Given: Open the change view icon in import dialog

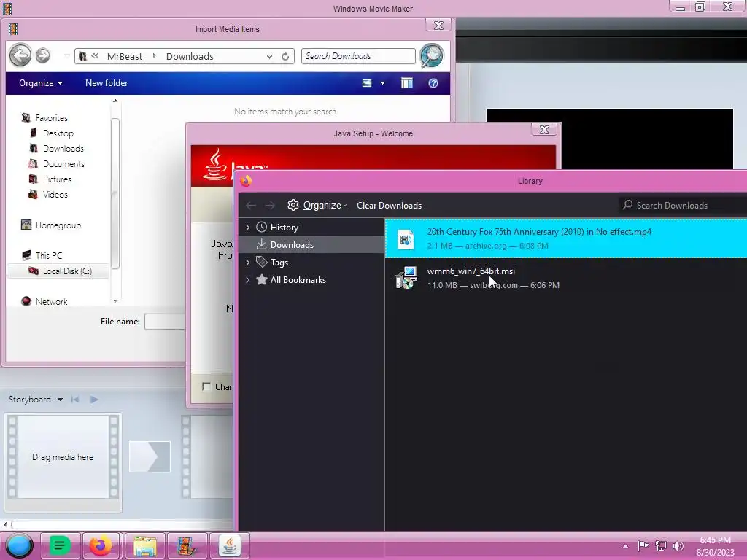Looking at the screenshot, I should coord(367,83).
